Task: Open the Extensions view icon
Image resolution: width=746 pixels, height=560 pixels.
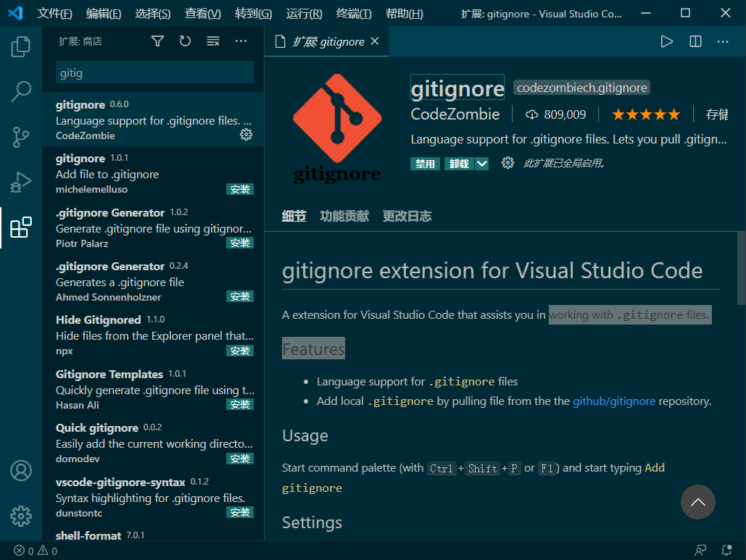Action: (21, 227)
